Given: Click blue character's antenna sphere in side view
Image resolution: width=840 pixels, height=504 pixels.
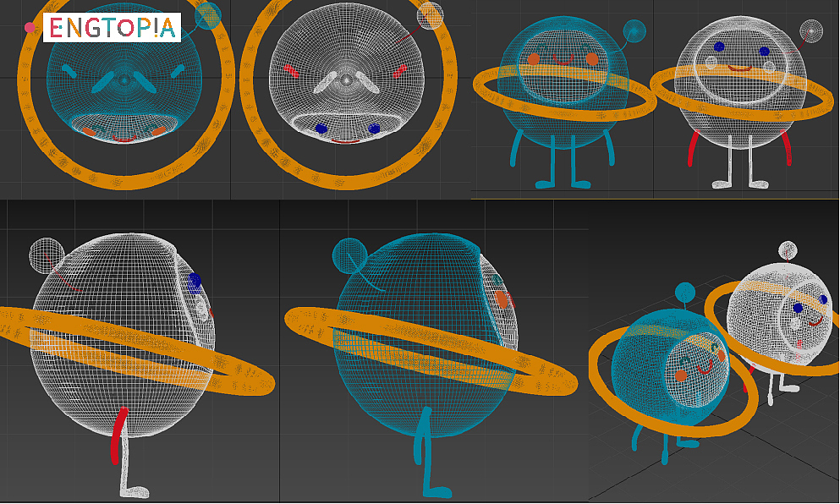Looking at the screenshot, I should 350,255.
